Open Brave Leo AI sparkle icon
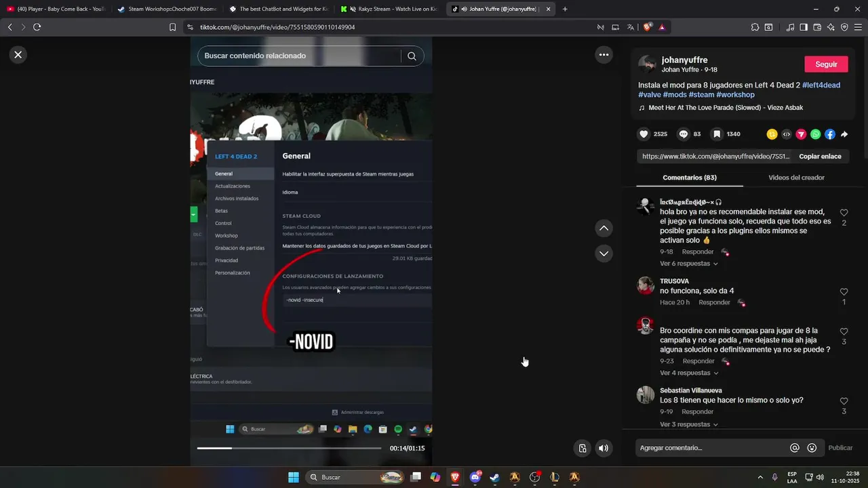 831,27
